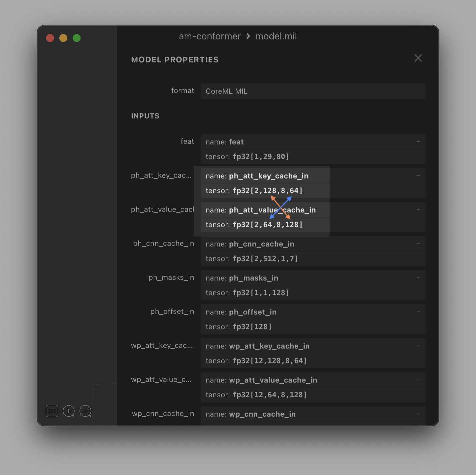Click the wp_att_key_cac... truncated label
The width and height of the screenshot is (476, 475).
(x=162, y=346)
